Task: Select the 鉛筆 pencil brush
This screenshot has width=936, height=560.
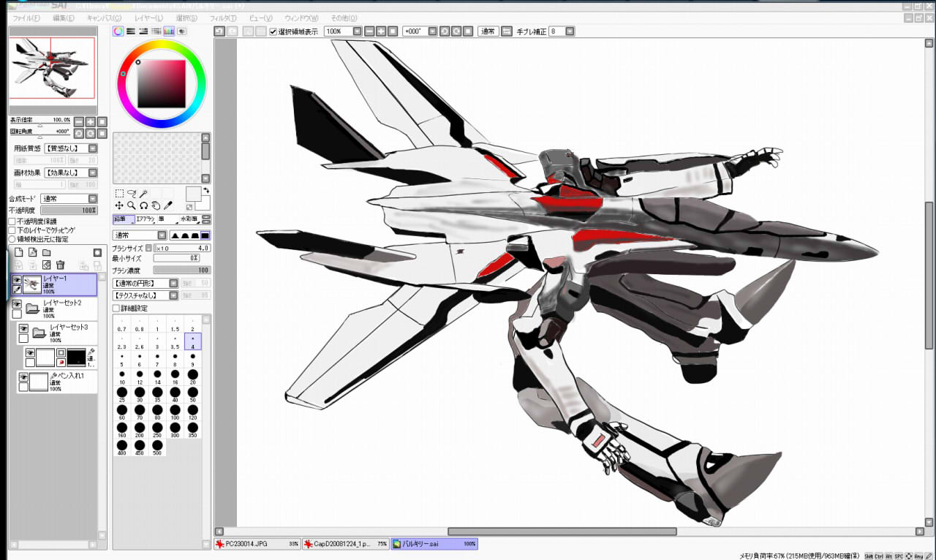Action: [x=123, y=219]
